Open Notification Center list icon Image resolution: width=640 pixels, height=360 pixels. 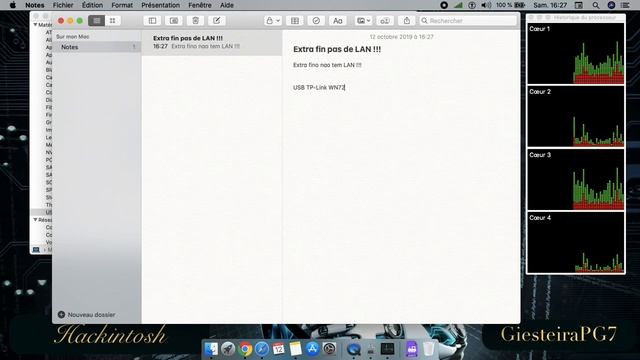point(625,5)
